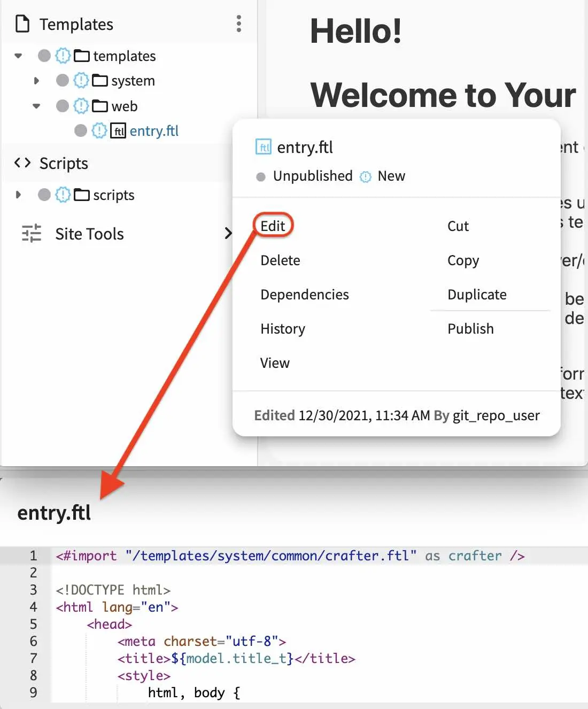
Task: Click the Scripts code brackets icon
Action: click(22, 163)
